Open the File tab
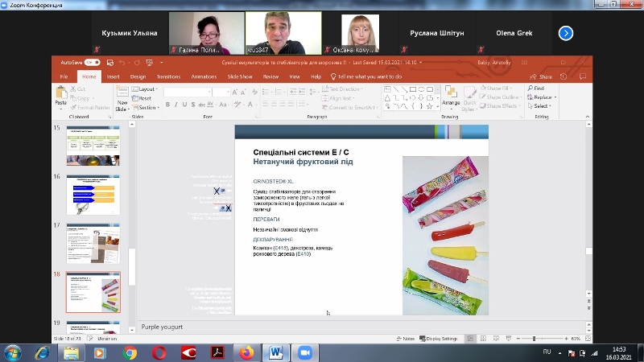Screen dimensions: 644x362 pyautogui.click(x=64, y=76)
